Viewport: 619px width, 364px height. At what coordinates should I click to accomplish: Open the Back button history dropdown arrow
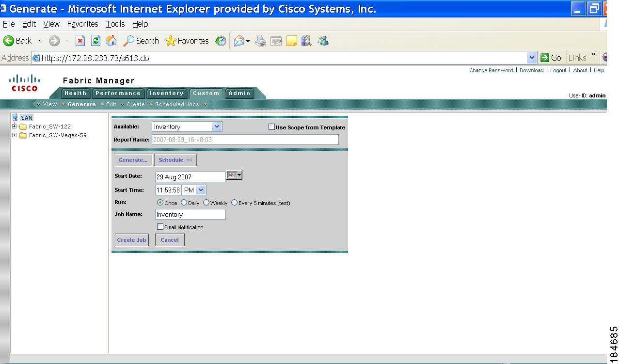40,41
